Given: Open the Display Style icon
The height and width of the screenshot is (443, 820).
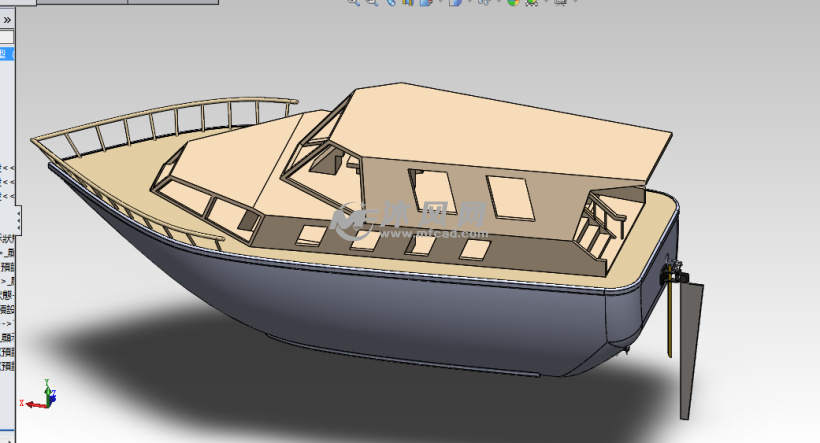Looking at the screenshot, I should 455,2.
